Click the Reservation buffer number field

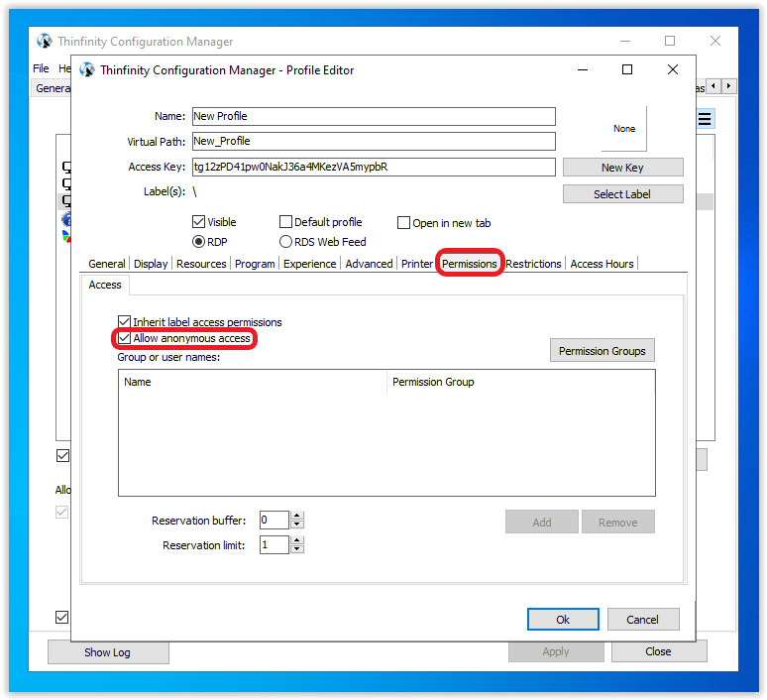(274, 520)
